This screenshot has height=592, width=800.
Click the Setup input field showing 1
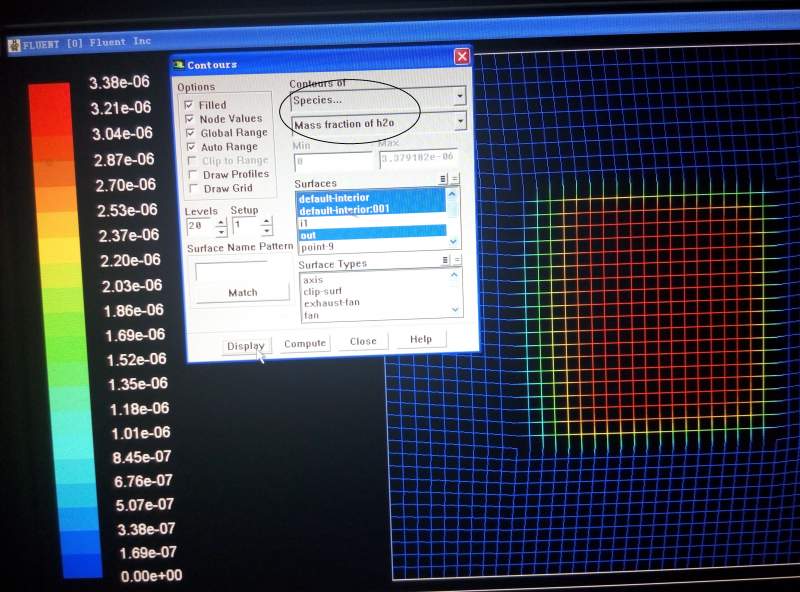click(247, 225)
